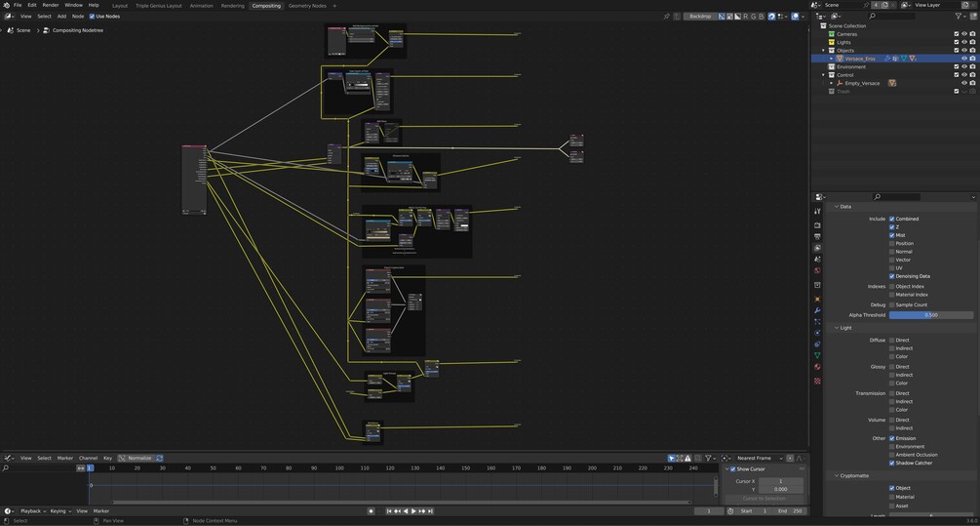Screen dimensions: 980x526
Task: Expand the Versace_Eros object
Action: pos(831,59)
